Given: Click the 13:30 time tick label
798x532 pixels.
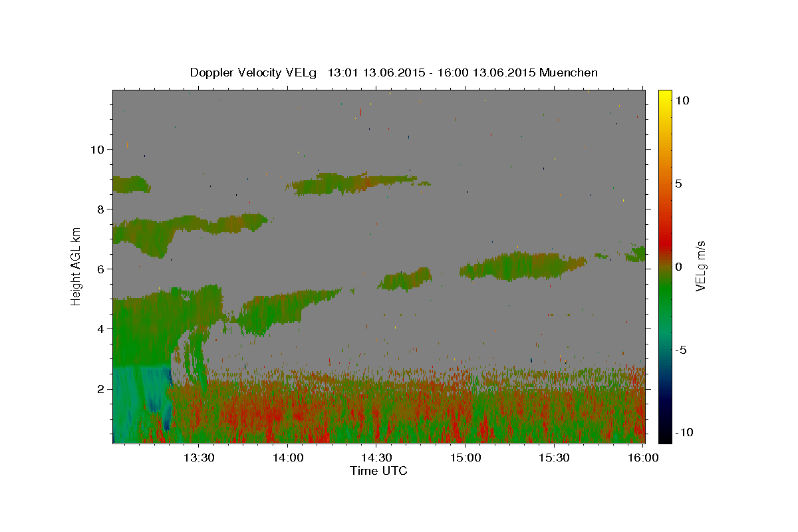Looking at the screenshot, I should coord(199,458).
